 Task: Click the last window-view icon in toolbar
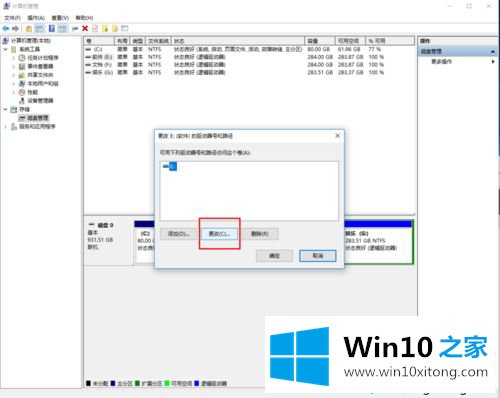(125, 28)
